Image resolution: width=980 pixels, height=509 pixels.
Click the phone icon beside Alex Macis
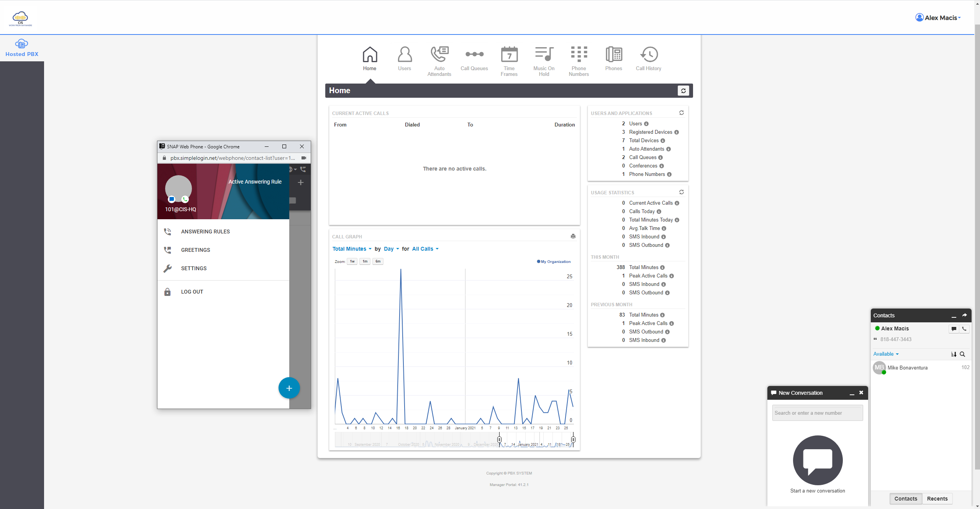964,329
